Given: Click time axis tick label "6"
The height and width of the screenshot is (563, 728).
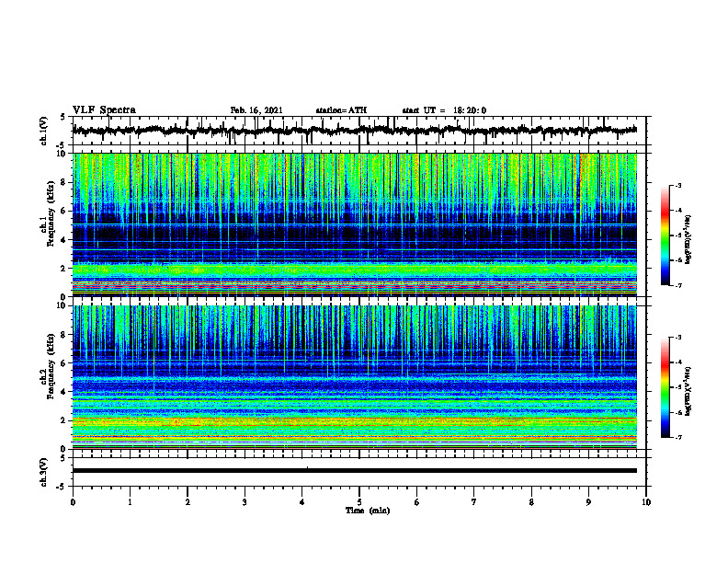Looking at the screenshot, I should pyautogui.click(x=417, y=502).
